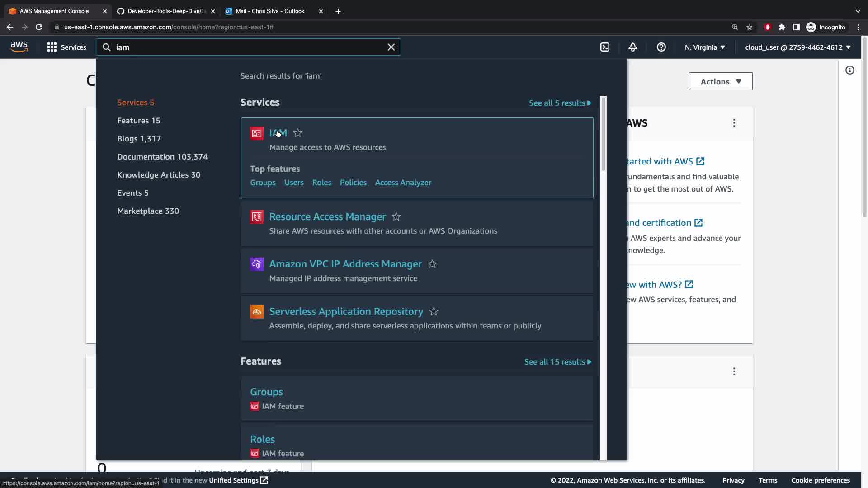Click the AWS logo home icon
Screen dimensions: 868x488
coord(19,47)
